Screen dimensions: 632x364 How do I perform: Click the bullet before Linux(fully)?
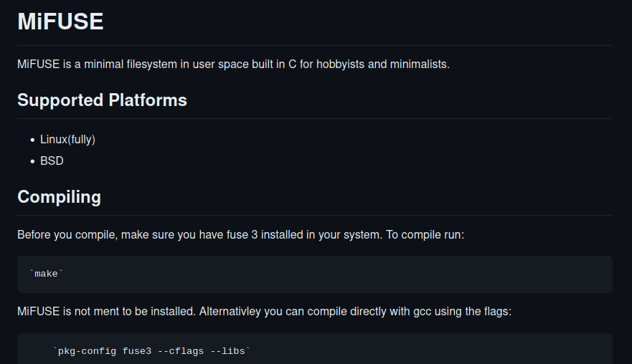point(33,140)
